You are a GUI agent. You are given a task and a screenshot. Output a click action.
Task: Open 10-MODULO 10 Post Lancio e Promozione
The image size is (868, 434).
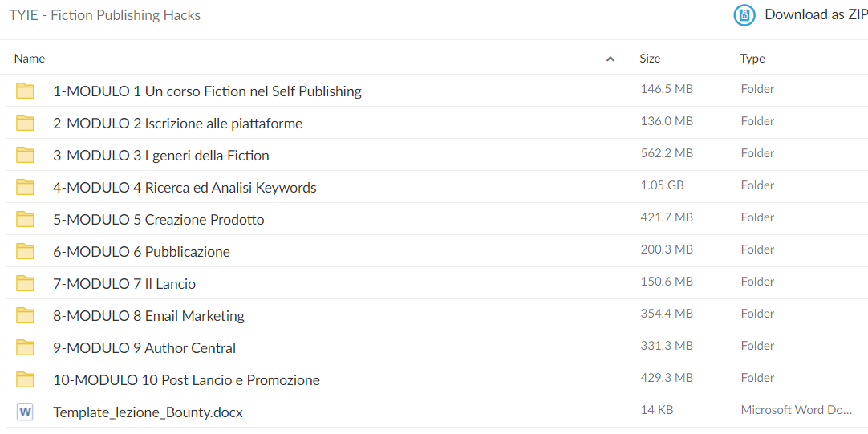click(x=187, y=380)
